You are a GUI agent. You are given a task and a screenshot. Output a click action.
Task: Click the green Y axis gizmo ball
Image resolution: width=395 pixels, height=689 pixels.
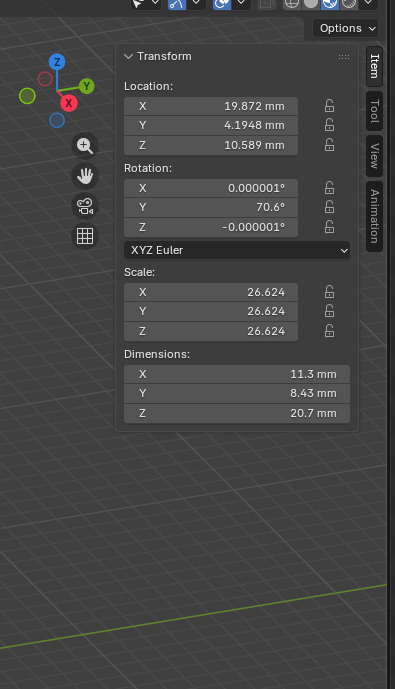click(87, 86)
